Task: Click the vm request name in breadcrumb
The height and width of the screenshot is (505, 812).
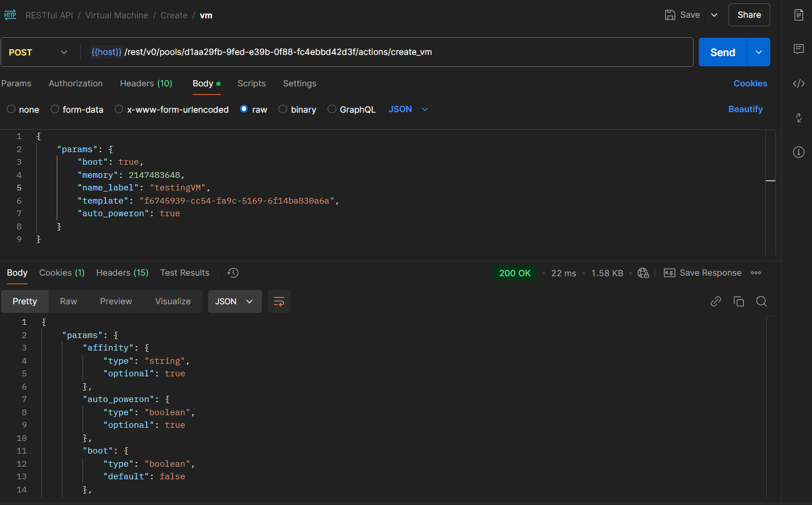Action: coord(206,15)
